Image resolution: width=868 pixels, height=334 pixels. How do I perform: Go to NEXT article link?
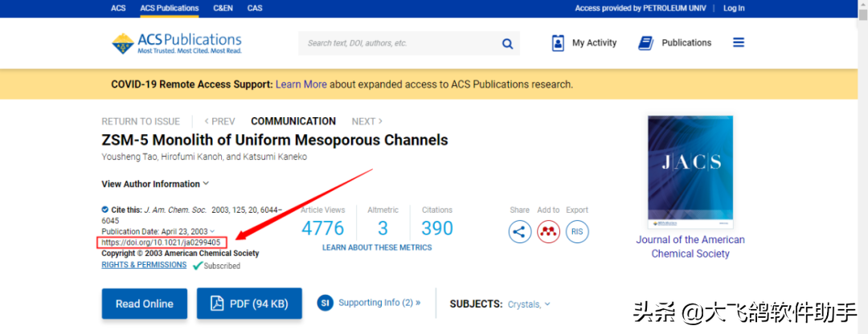coord(367,121)
